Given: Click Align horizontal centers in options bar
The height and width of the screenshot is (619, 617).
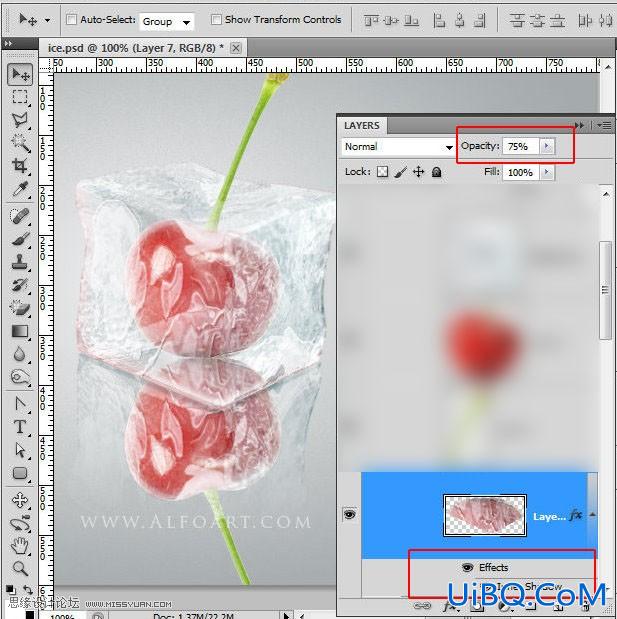Looking at the screenshot, I should coord(459,20).
